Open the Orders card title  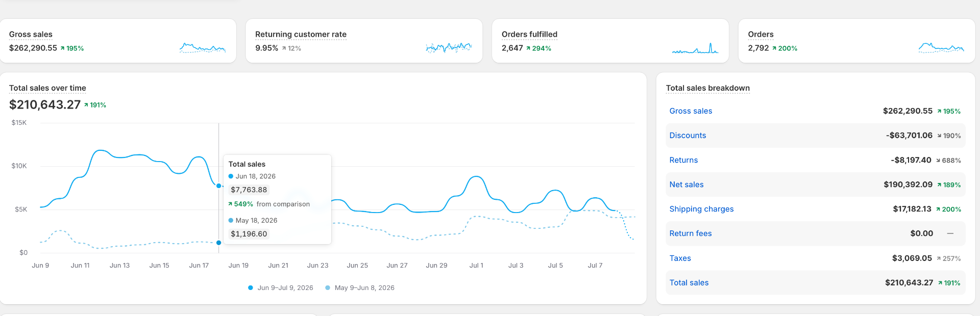click(x=761, y=34)
